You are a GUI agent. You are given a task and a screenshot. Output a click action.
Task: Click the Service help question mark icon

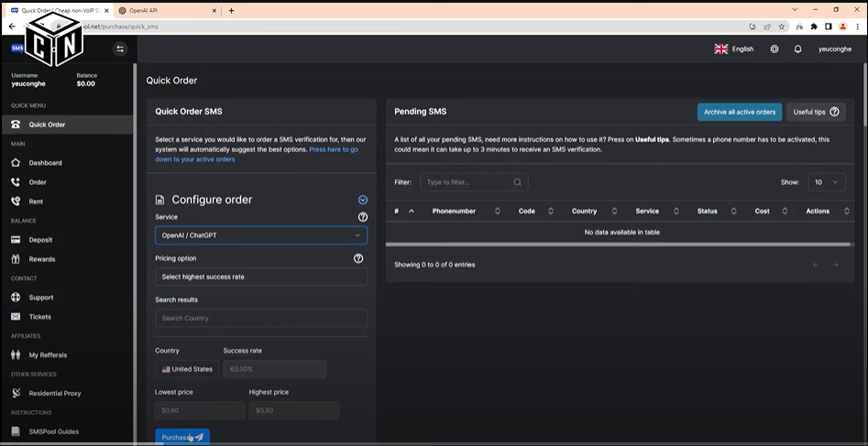coord(362,217)
